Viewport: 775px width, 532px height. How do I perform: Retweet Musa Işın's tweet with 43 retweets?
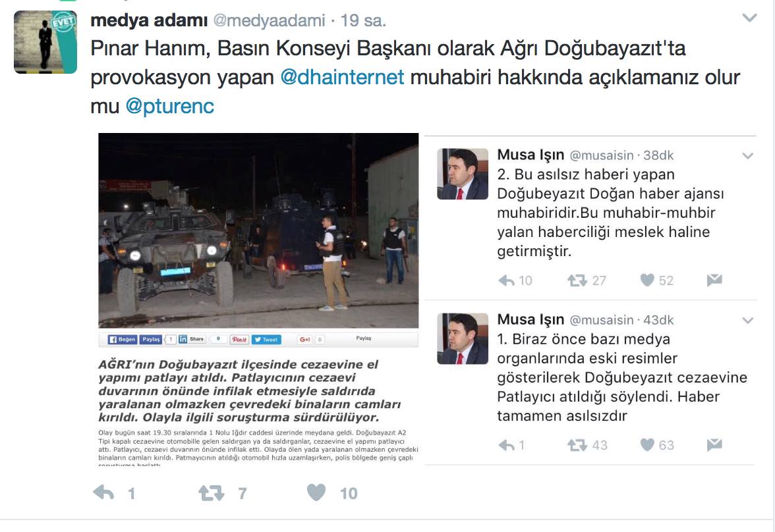(577, 445)
